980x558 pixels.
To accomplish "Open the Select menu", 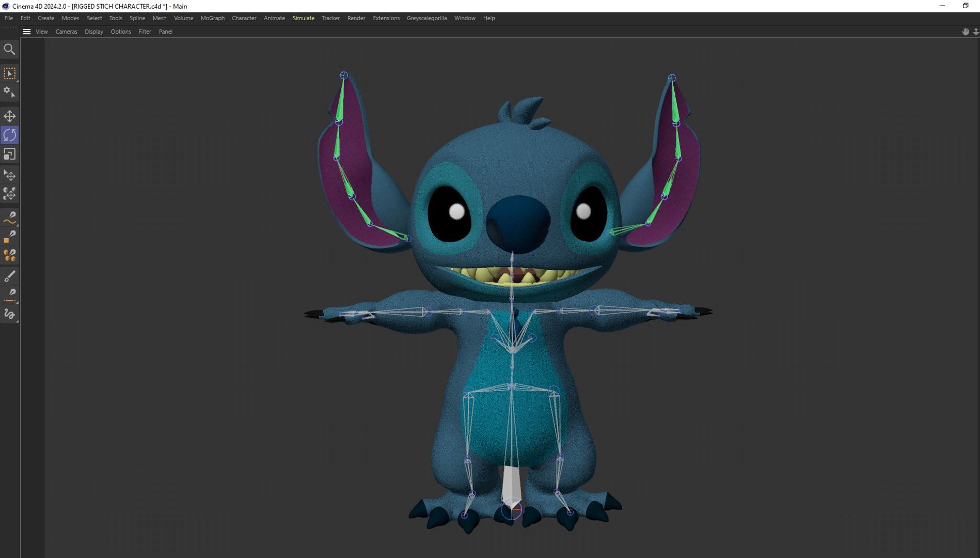I will click(x=94, y=18).
